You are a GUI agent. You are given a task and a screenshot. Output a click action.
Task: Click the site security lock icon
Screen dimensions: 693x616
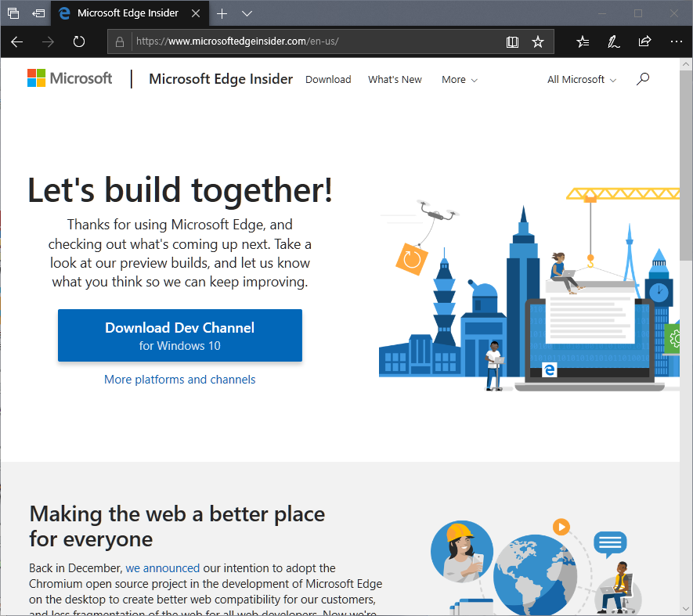[119, 42]
